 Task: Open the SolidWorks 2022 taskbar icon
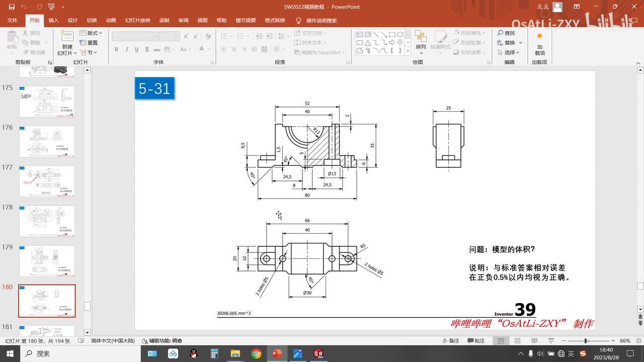pyautogui.click(x=318, y=353)
